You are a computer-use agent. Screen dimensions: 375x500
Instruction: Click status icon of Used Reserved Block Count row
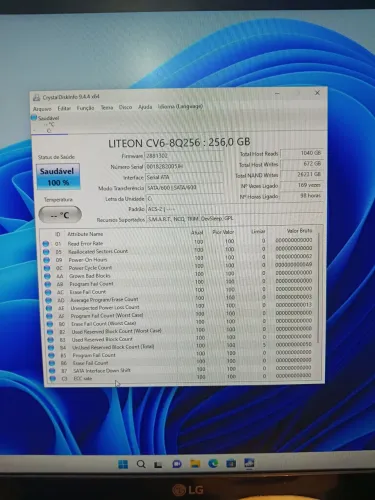tap(50, 340)
